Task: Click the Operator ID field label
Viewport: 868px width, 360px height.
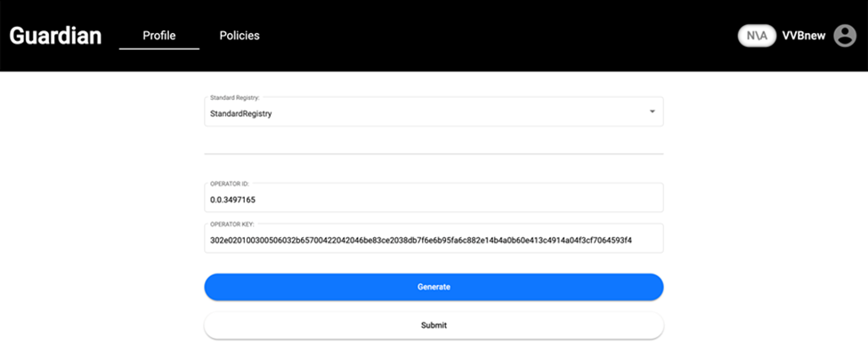Action: point(229,184)
